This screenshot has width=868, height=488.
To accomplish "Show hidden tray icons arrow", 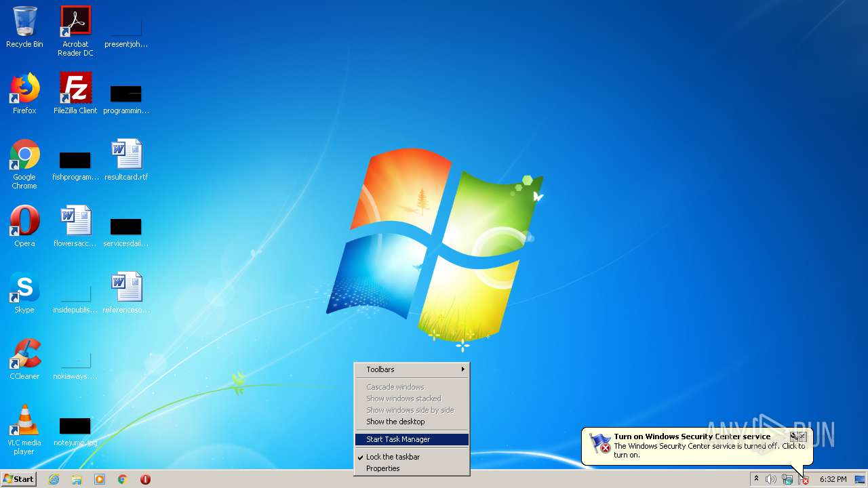I will click(756, 479).
